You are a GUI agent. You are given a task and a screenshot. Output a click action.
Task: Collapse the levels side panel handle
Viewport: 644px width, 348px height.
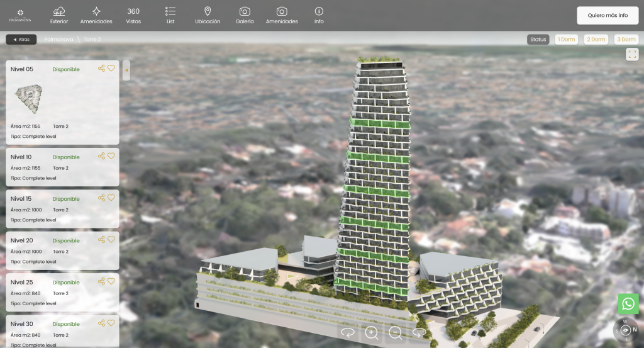pos(126,70)
